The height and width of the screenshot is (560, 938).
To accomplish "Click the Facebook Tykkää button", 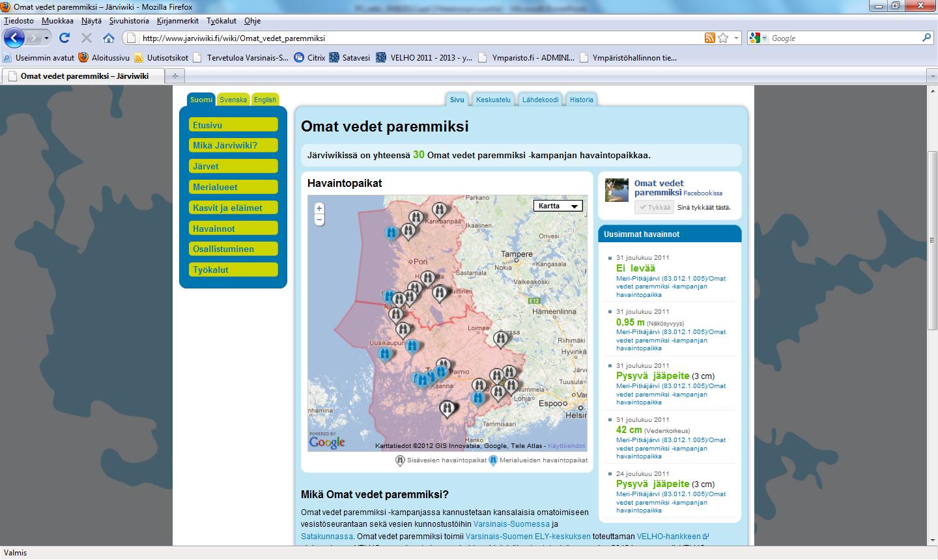I will point(654,207).
